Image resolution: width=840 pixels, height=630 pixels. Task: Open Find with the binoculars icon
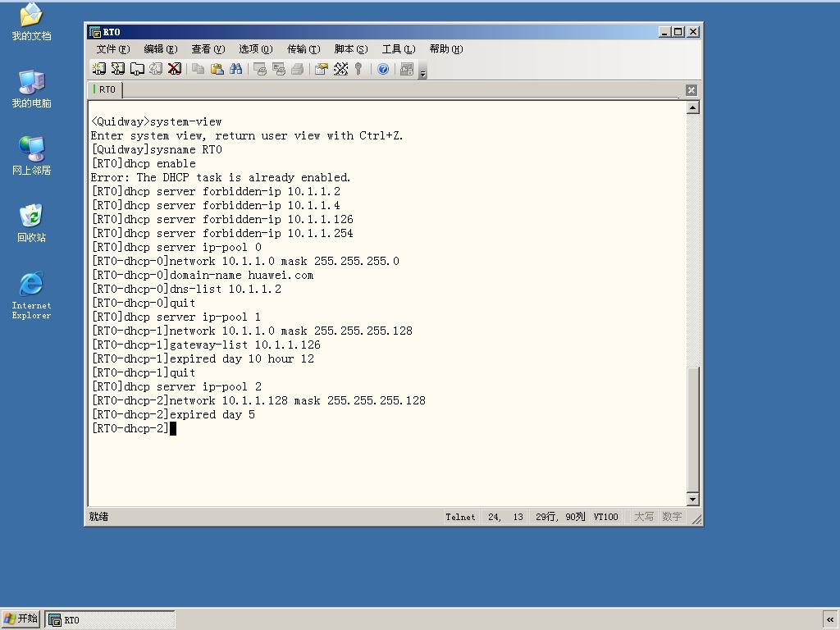point(235,69)
